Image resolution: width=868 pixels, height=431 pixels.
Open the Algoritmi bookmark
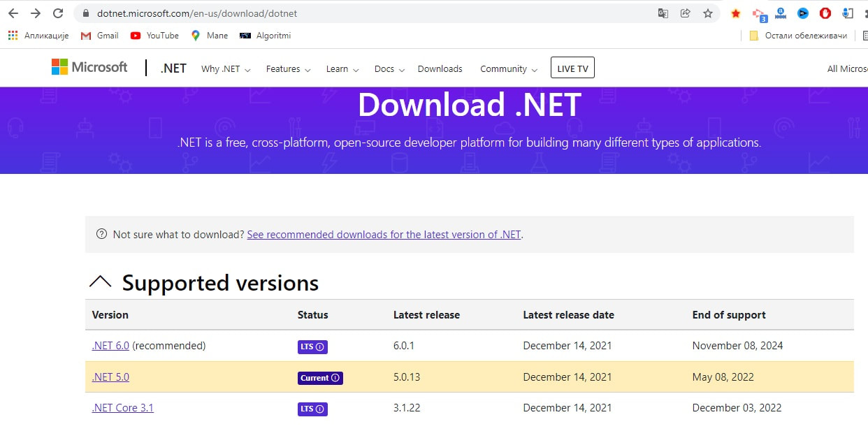265,36
